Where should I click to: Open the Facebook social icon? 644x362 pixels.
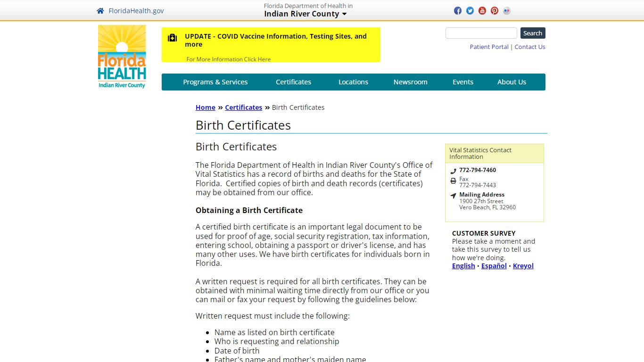click(458, 11)
